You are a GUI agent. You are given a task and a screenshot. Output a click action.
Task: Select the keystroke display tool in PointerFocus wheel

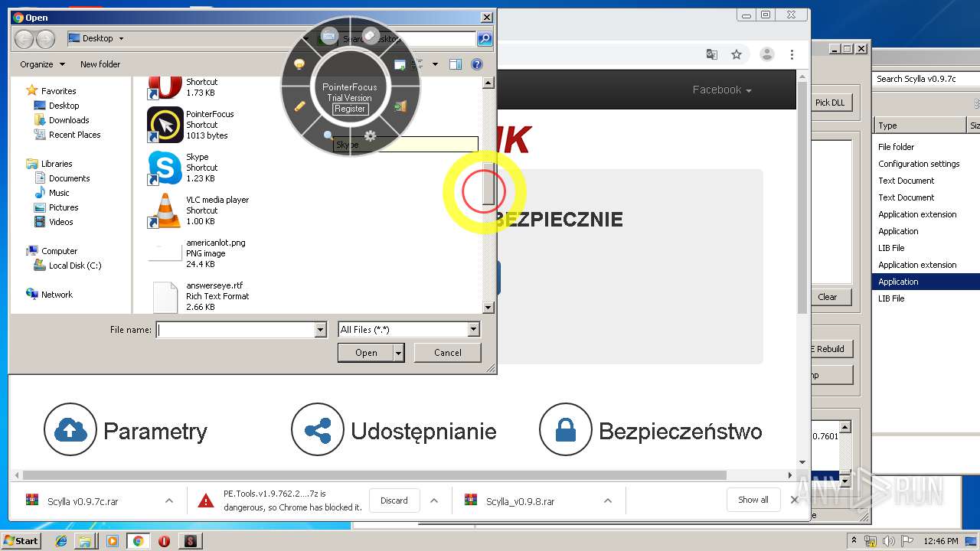[x=329, y=35]
